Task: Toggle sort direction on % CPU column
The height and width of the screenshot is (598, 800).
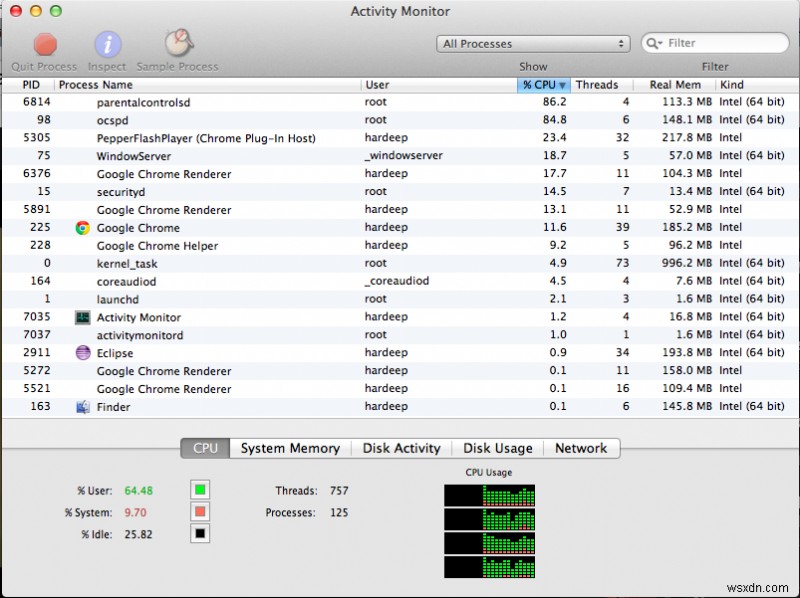Action: (541, 85)
